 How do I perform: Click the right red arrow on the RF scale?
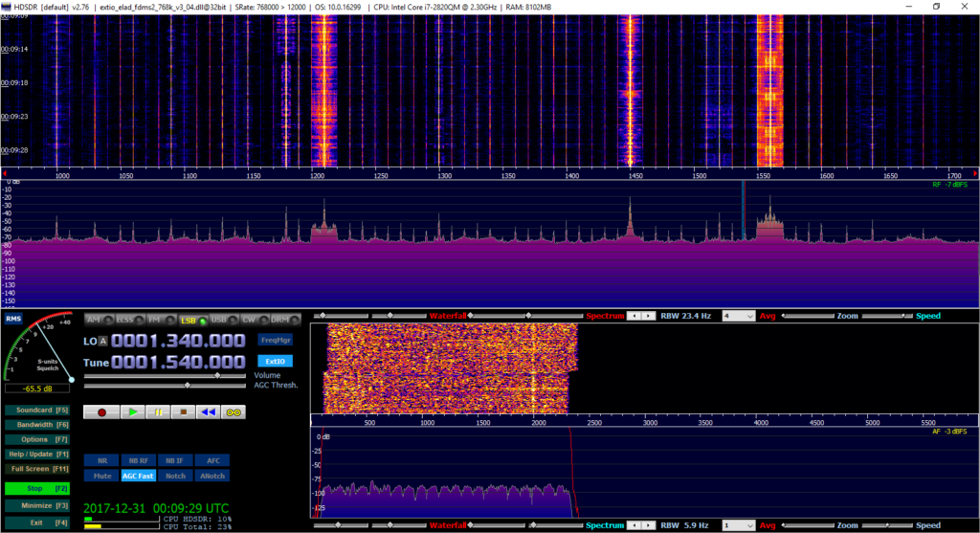(x=974, y=174)
